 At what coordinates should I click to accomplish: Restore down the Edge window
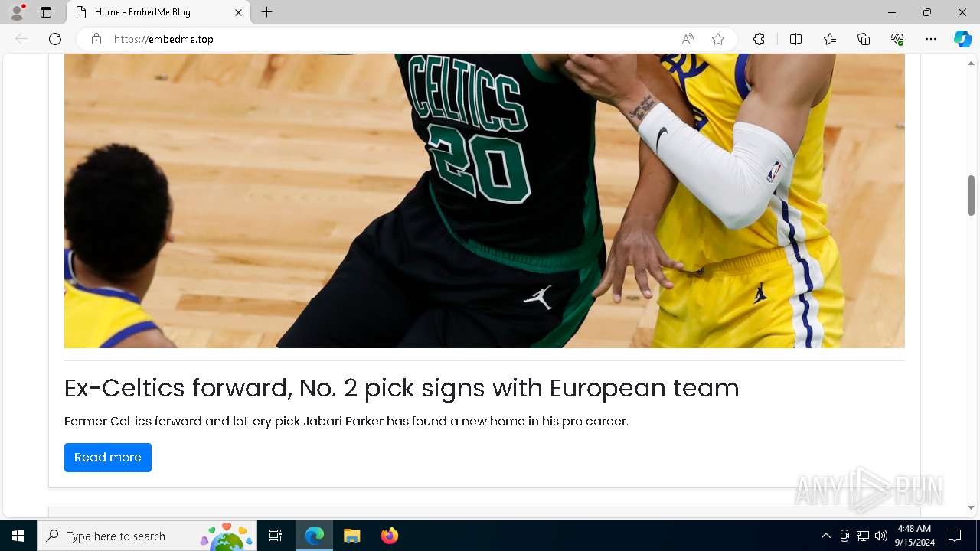pos(927,12)
